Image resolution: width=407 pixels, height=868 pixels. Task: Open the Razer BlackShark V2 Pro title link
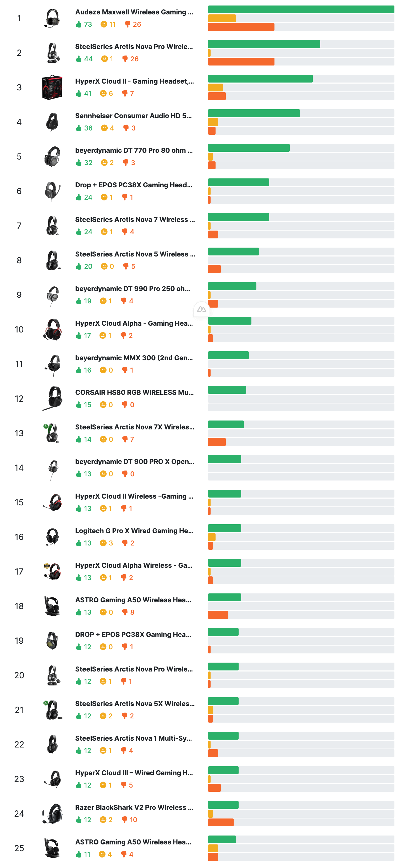(134, 807)
